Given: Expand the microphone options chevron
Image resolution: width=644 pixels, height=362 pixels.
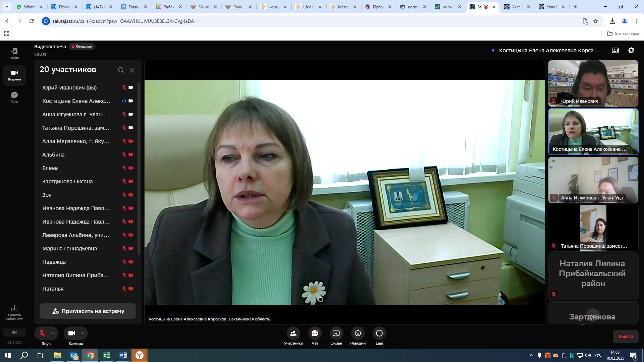Looking at the screenshot, I should point(53,333).
